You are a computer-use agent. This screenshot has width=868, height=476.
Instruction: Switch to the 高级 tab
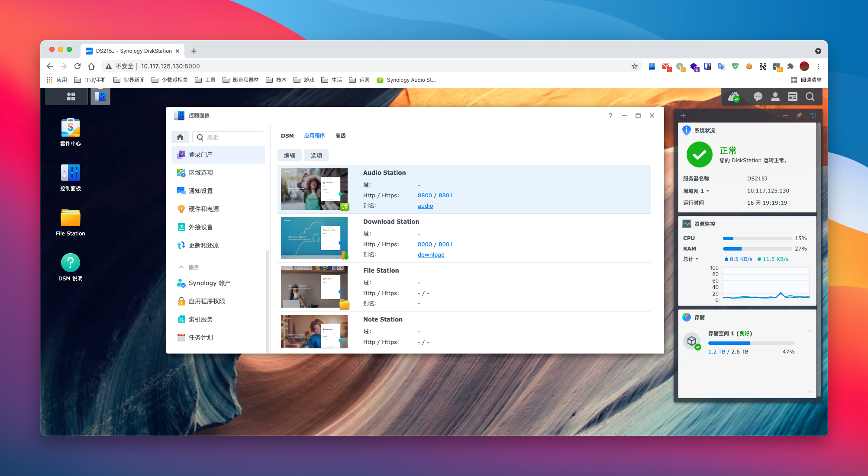[340, 135]
